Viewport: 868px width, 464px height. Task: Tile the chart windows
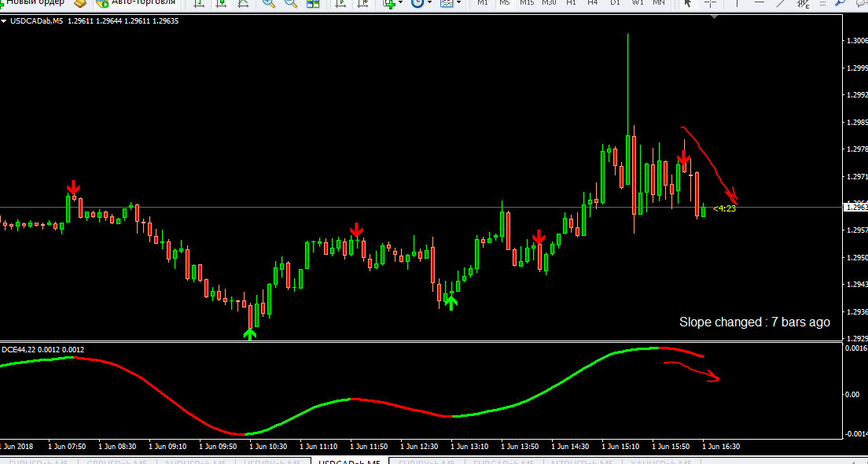[314, 3]
